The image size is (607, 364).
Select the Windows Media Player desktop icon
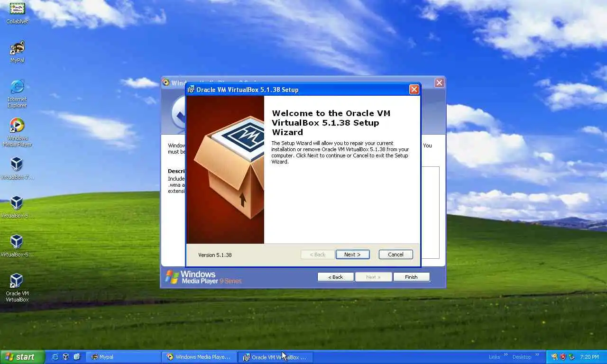pos(17,132)
